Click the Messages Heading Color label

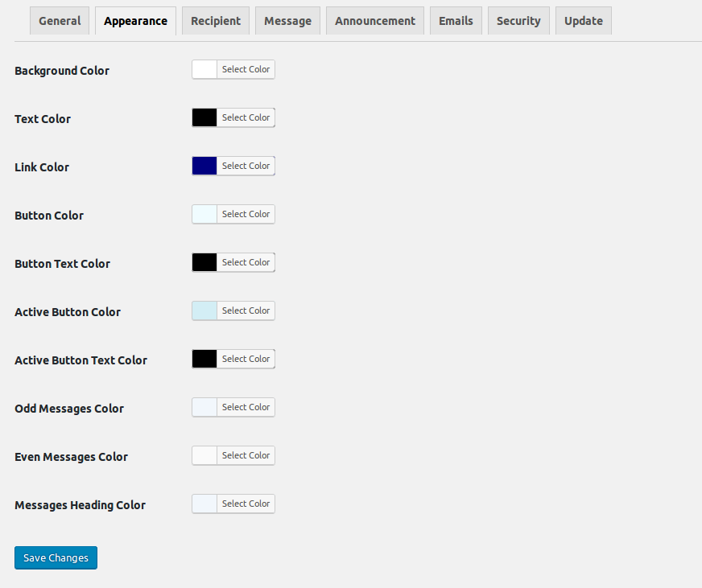pos(81,506)
